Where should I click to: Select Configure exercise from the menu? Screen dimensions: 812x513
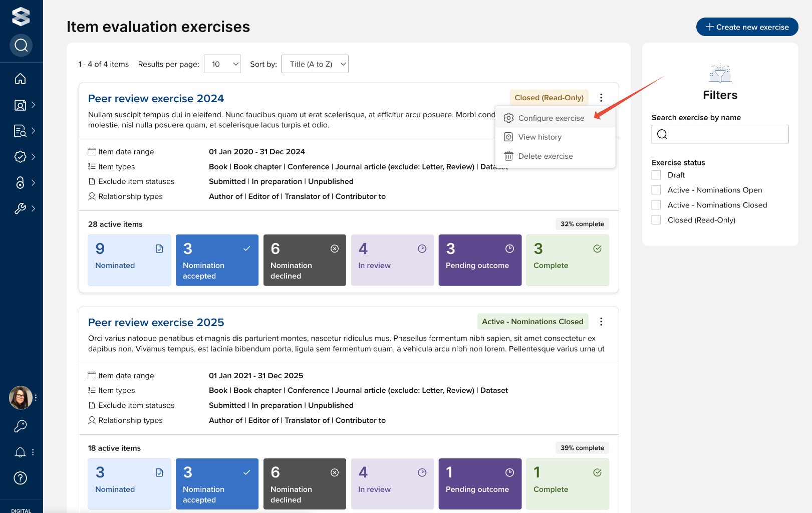551,118
